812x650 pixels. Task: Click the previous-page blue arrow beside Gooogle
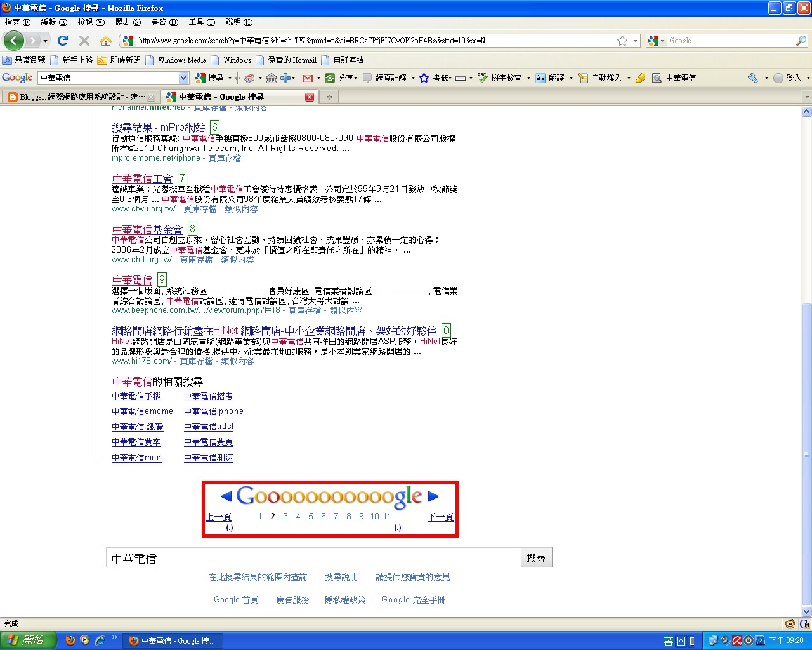[226, 496]
